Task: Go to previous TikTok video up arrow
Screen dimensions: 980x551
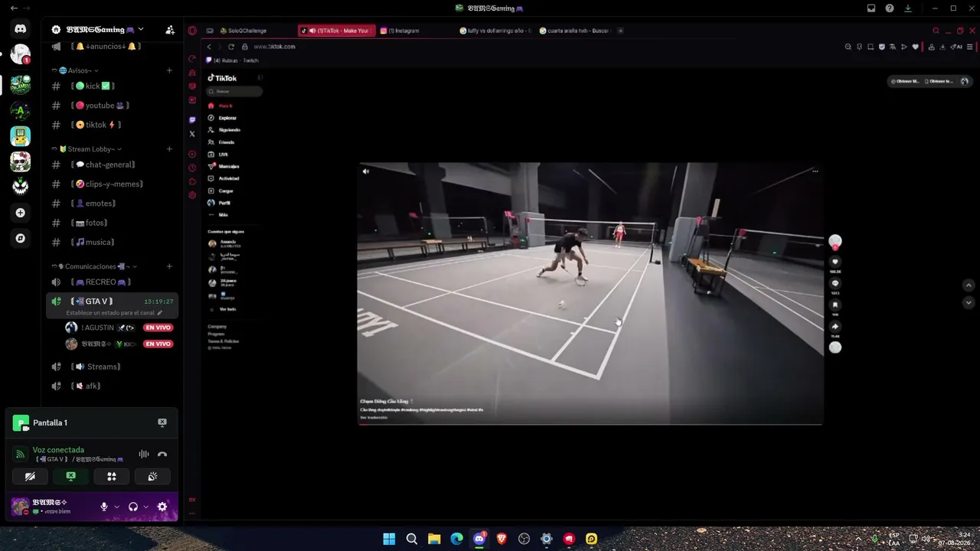Action: (x=969, y=285)
